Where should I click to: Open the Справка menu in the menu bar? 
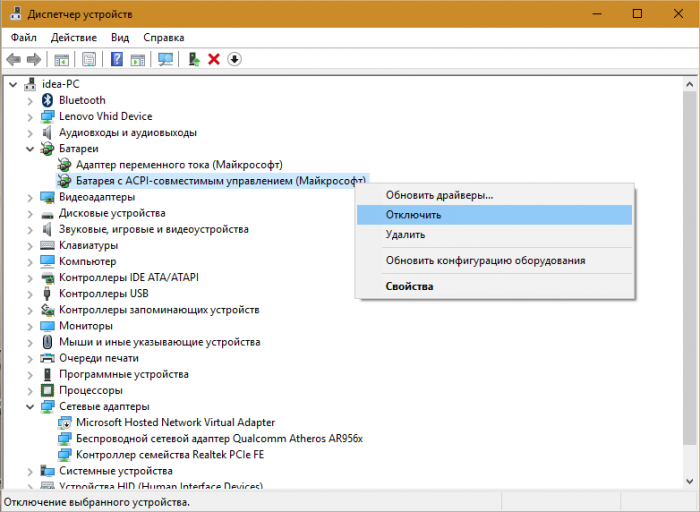click(x=163, y=37)
